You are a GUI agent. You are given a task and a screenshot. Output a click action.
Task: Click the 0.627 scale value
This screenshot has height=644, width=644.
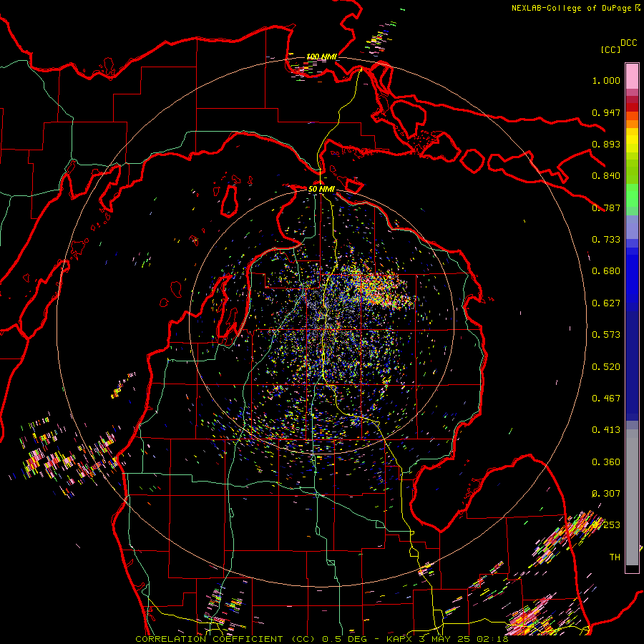click(606, 303)
